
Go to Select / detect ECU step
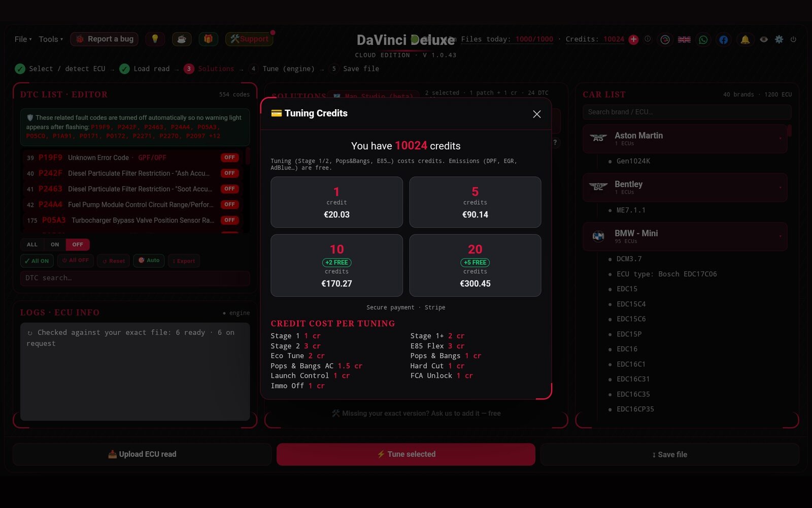60,69
